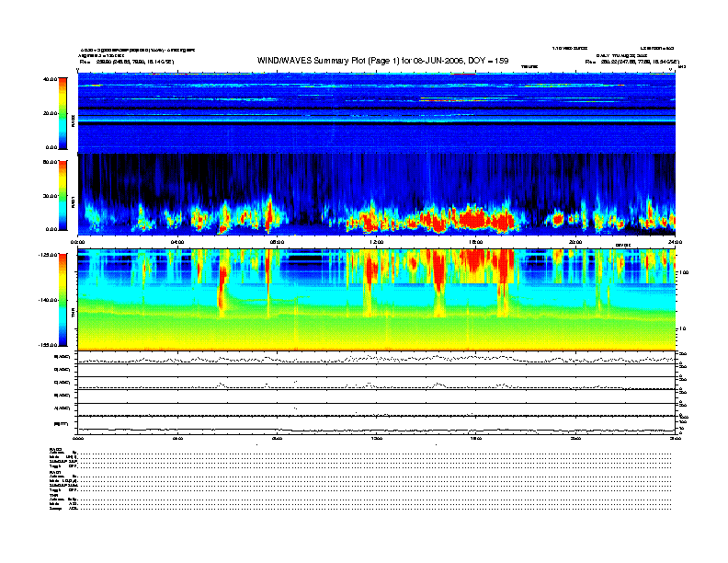Click the 08:00 tick label under RAD1 spectrogram

click(277, 242)
